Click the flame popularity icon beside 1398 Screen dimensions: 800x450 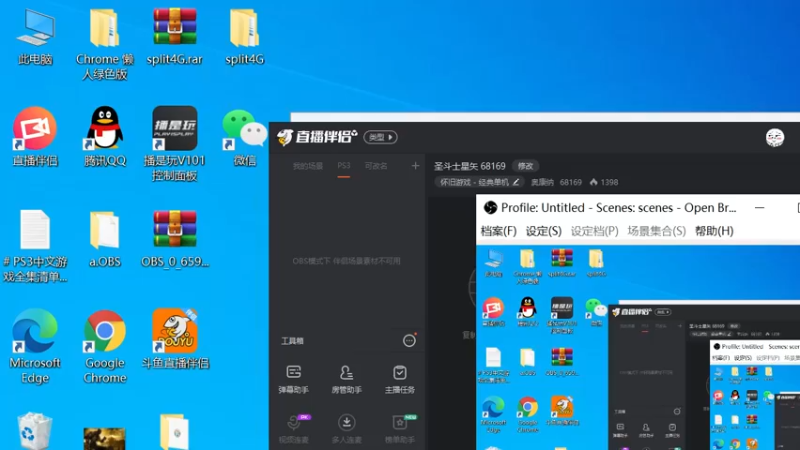(593, 182)
